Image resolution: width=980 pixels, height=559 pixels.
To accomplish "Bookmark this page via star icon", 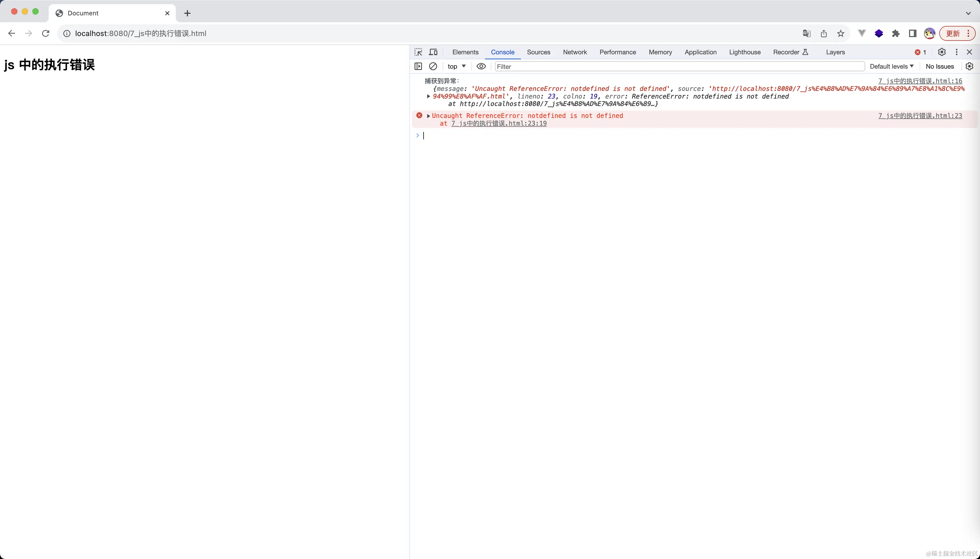I will click(x=840, y=33).
